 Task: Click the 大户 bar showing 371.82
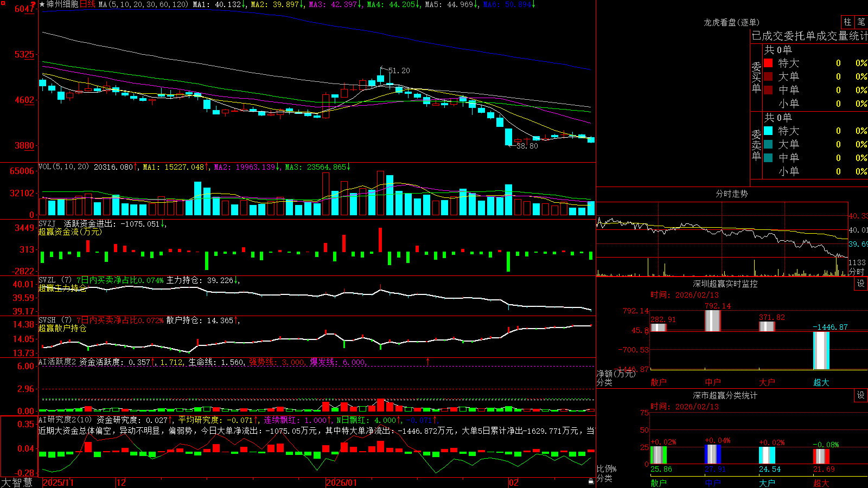[767, 326]
